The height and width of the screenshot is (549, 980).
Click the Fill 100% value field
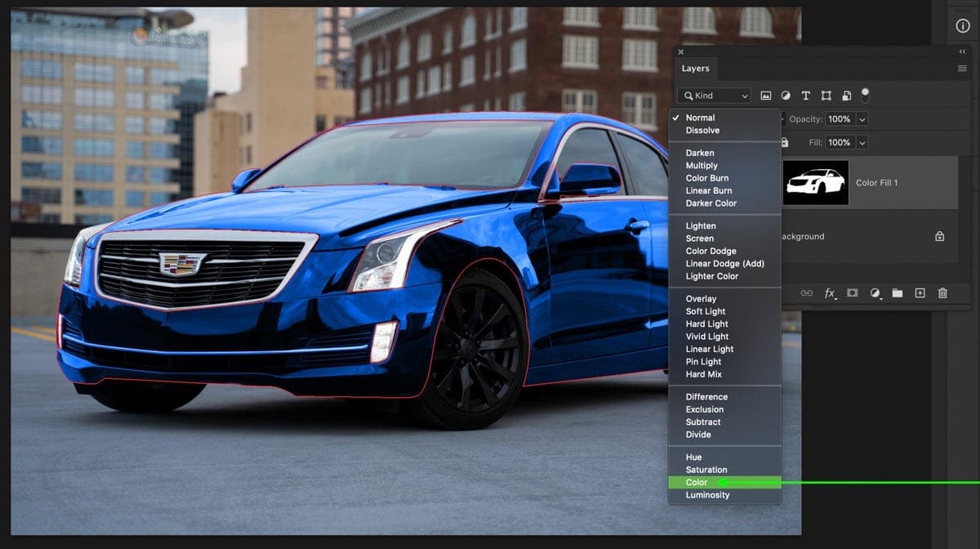pos(840,142)
